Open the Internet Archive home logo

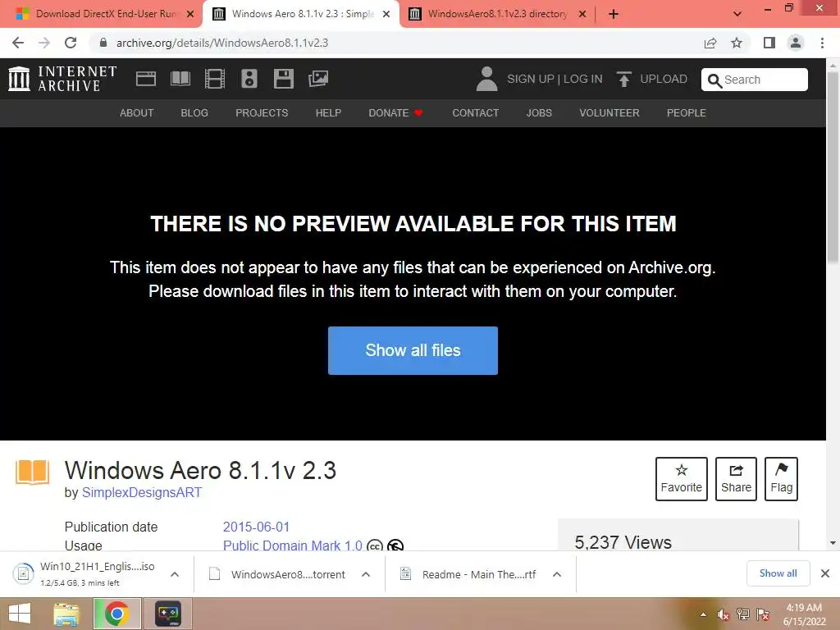click(62, 79)
